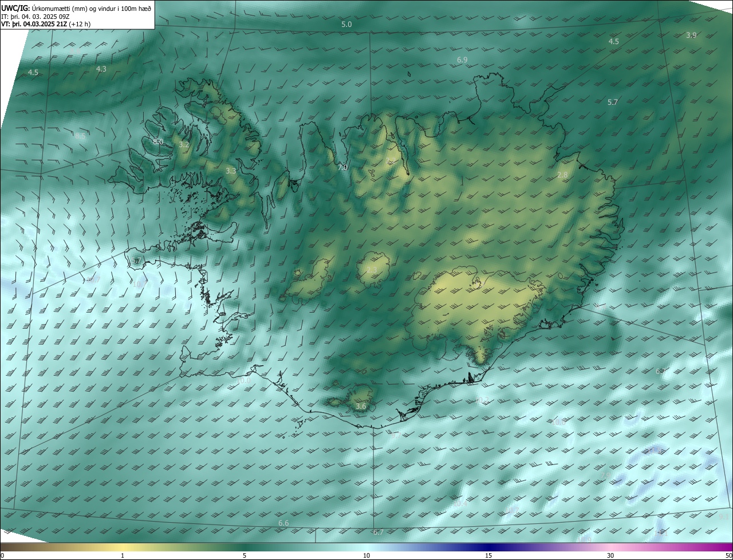Click the '0' tick on the color scale
The height and width of the screenshot is (560, 733).
click(x=2, y=555)
